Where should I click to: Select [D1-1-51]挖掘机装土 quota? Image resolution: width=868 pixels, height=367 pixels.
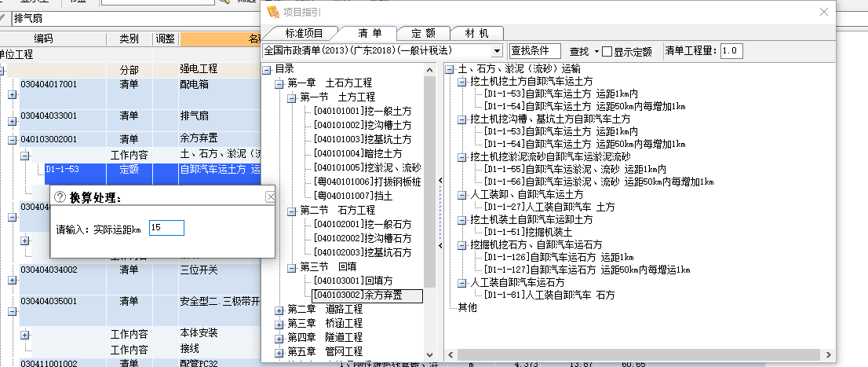[527, 232]
